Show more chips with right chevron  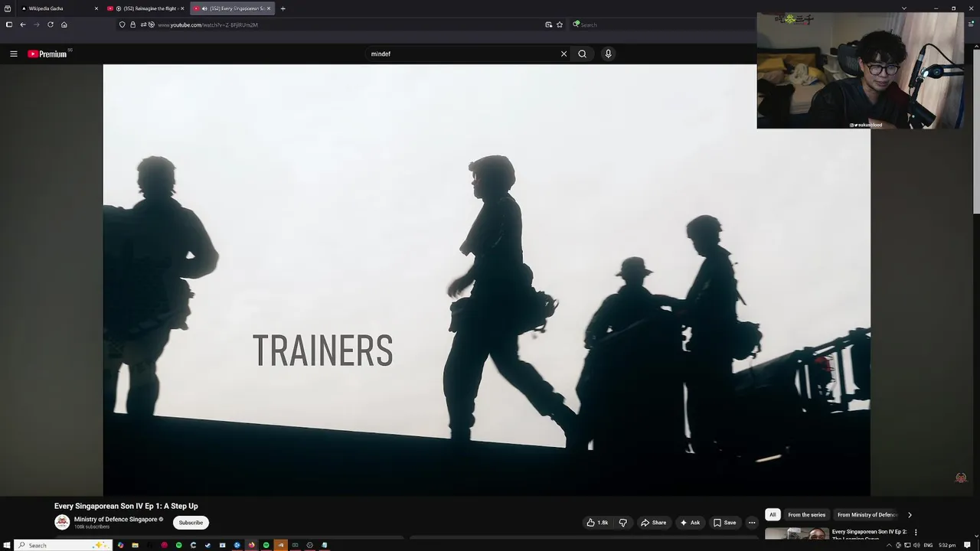tap(910, 515)
